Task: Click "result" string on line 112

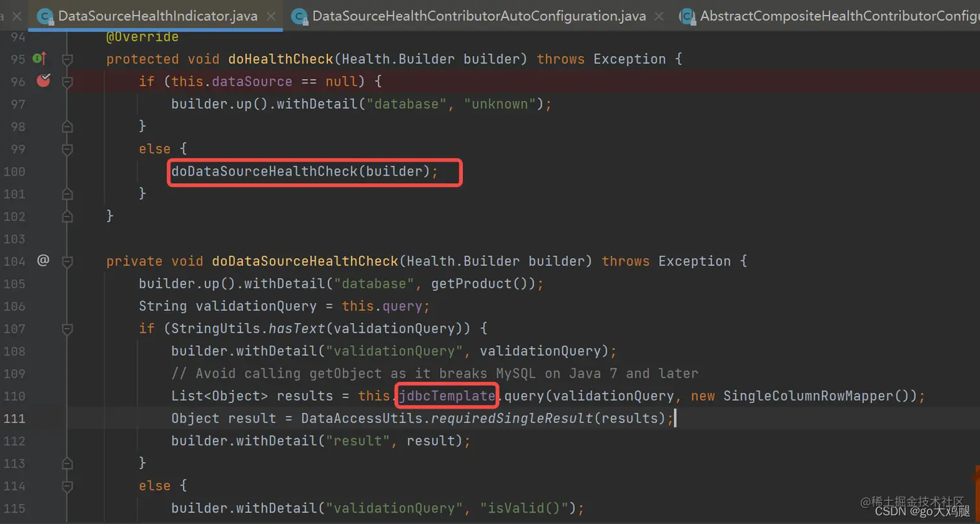Action: [358, 441]
